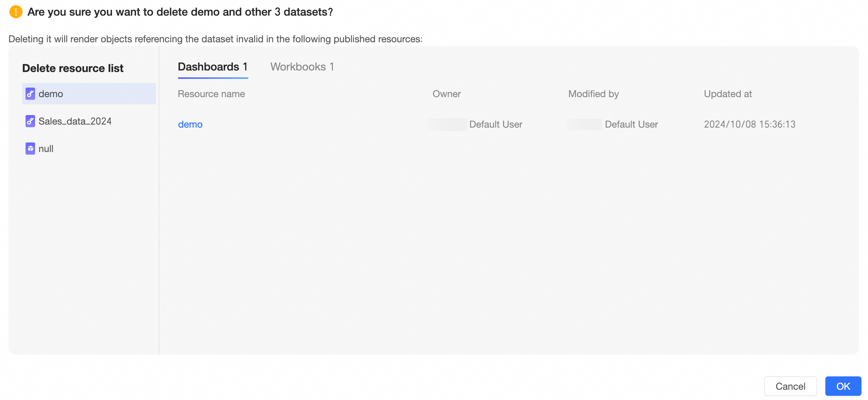Confirm deletion with the OK button
The image size is (868, 400).
coord(843,386)
